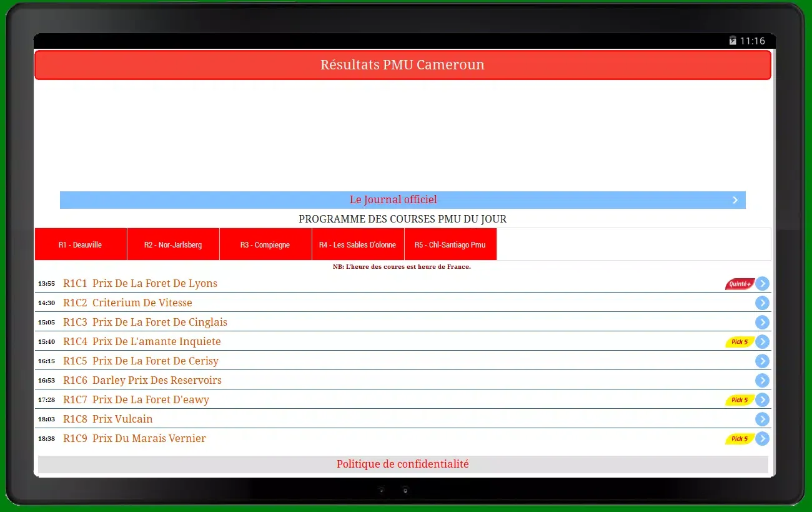Viewport: 812px width, 512px height.
Task: Click the Résultats PMU Cameroun header button
Action: 403,65
